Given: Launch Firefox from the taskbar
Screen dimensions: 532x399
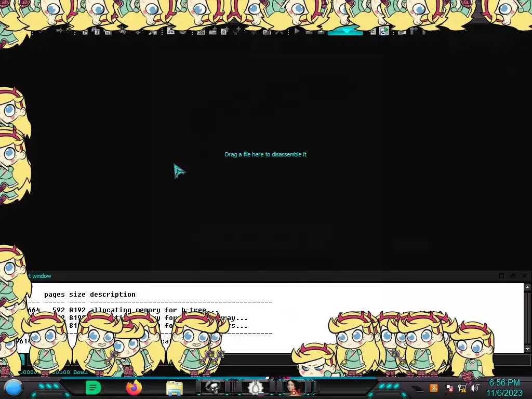Looking at the screenshot, I should point(134,388).
